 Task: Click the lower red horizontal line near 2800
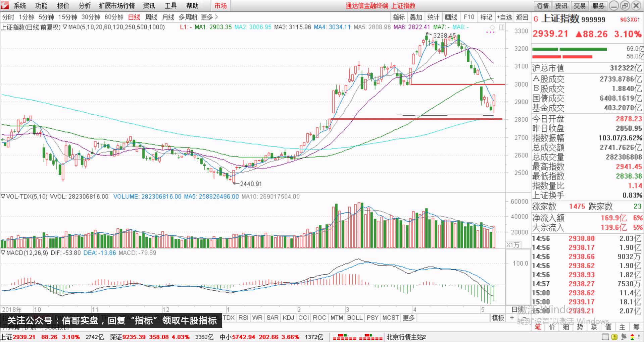coord(416,119)
